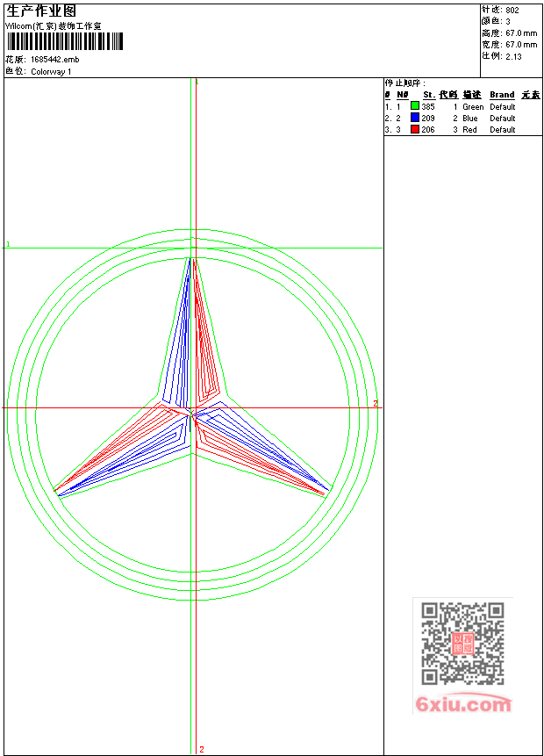Click the 'Brand' column header

(502, 95)
